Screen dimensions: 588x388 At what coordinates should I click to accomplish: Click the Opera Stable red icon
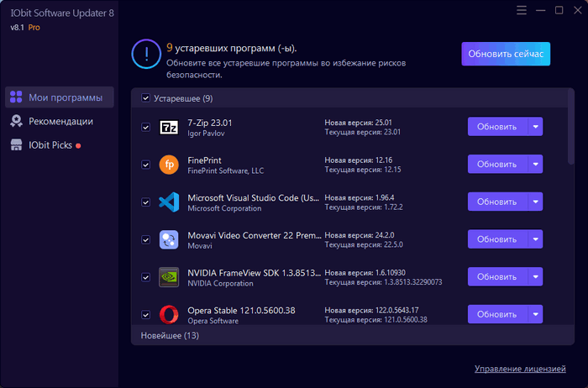(169, 314)
